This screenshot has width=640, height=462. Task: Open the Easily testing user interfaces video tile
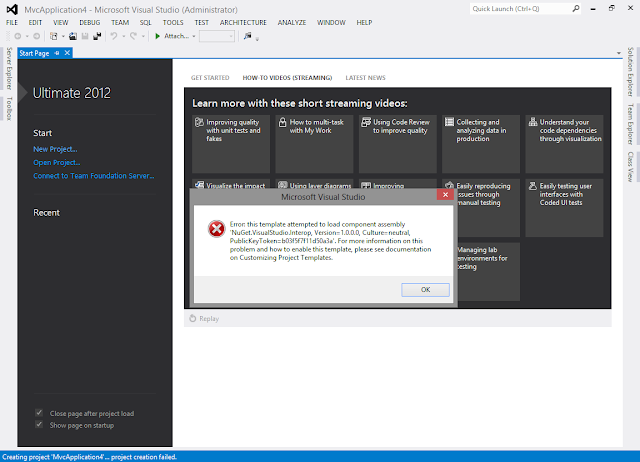564,208
